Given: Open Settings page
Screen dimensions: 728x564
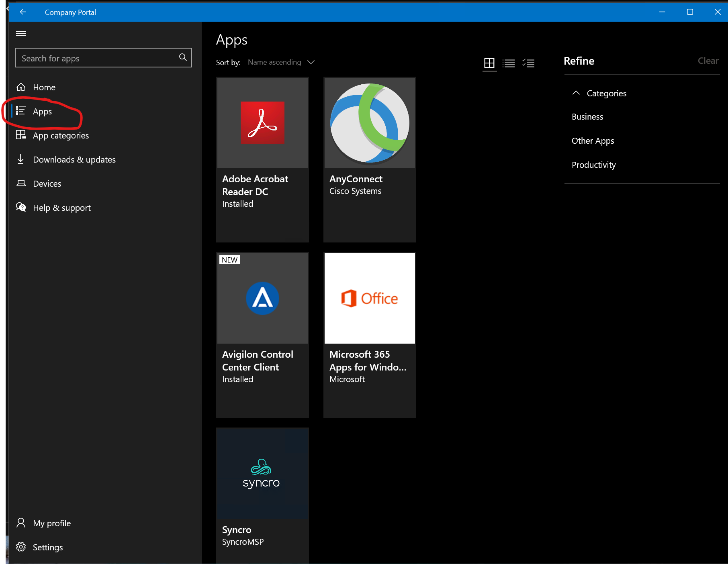Looking at the screenshot, I should click(x=48, y=547).
